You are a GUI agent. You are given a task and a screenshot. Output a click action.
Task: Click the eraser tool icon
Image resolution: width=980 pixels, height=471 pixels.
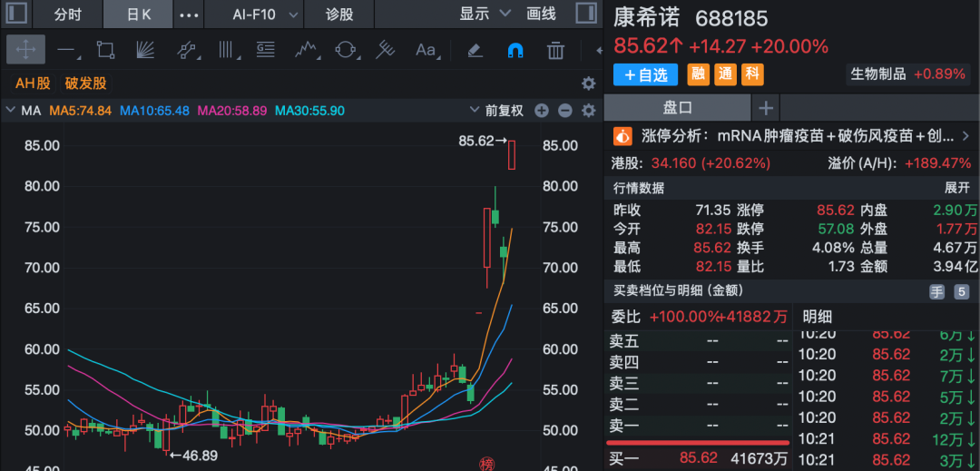pyautogui.click(x=475, y=51)
